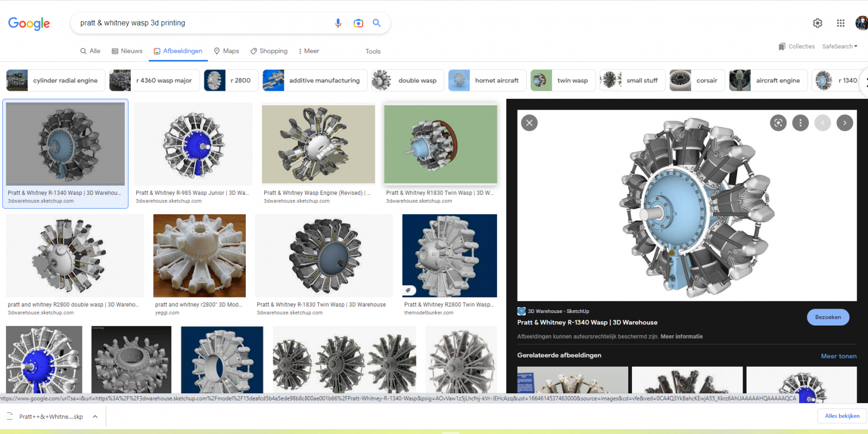Open R-1830 Twin Wasp 3D Warehouse thumbnail
This screenshot has width=868, height=434.
324,256
